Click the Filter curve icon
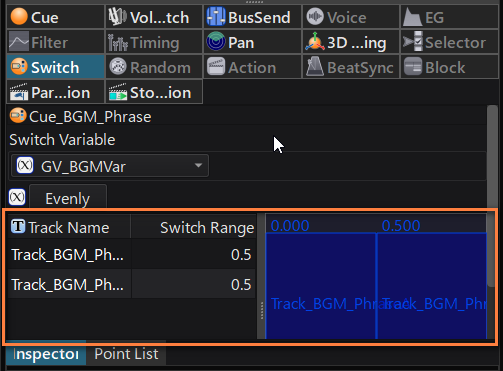 tap(19, 41)
